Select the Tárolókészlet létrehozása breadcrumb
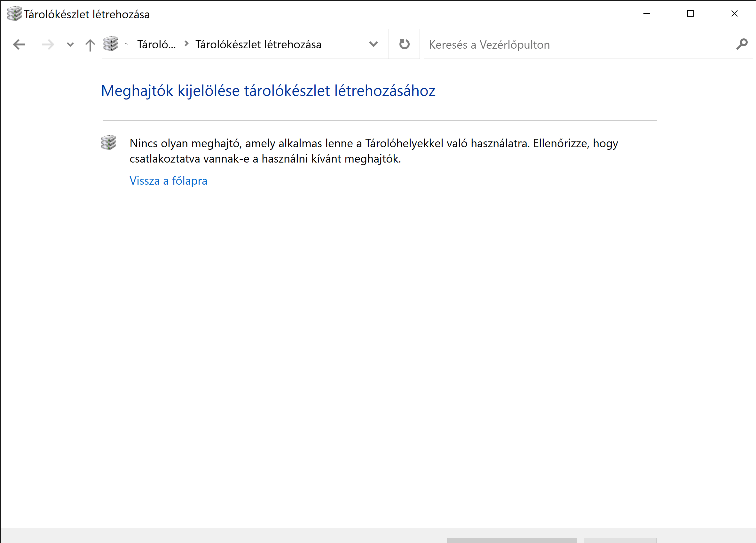Viewport: 756px width, 543px height. point(258,44)
